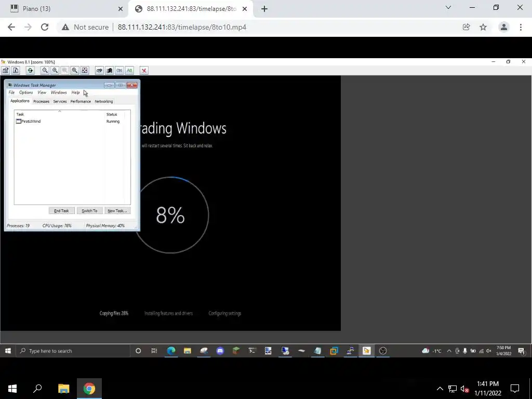The image size is (532, 399).
Task: Click the fit-to-window icon in VM toolbar
Action: [85, 70]
